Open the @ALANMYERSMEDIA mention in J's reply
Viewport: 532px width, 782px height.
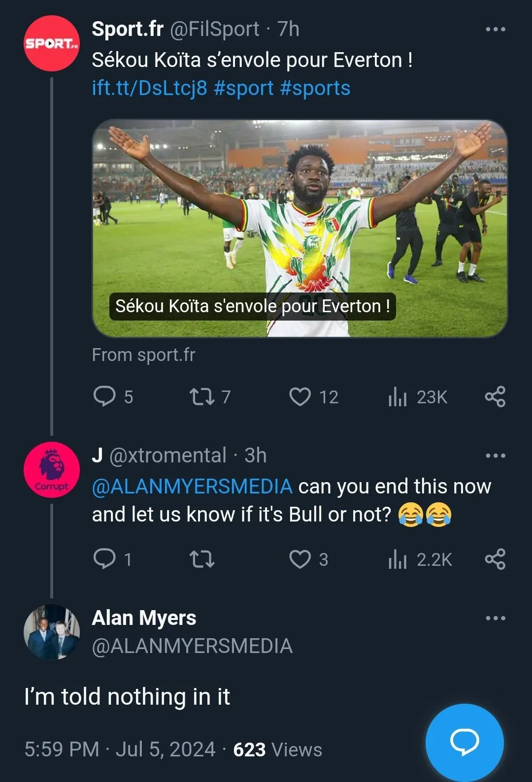coord(192,487)
